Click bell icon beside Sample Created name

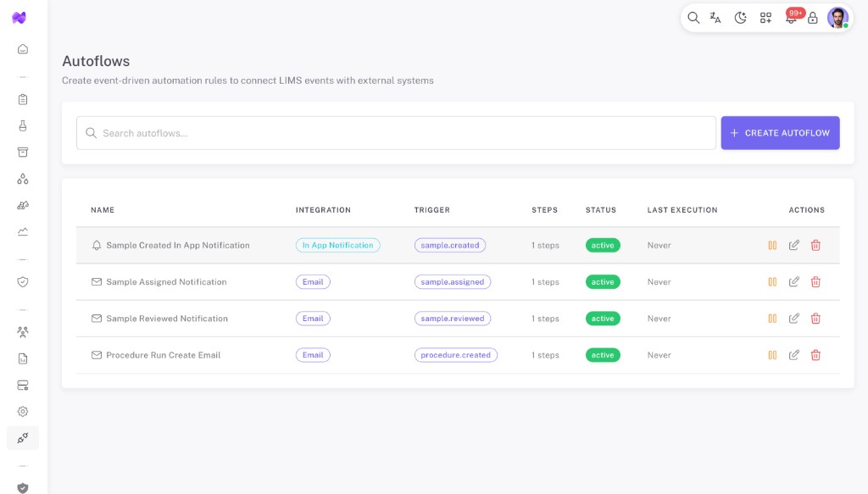point(97,245)
